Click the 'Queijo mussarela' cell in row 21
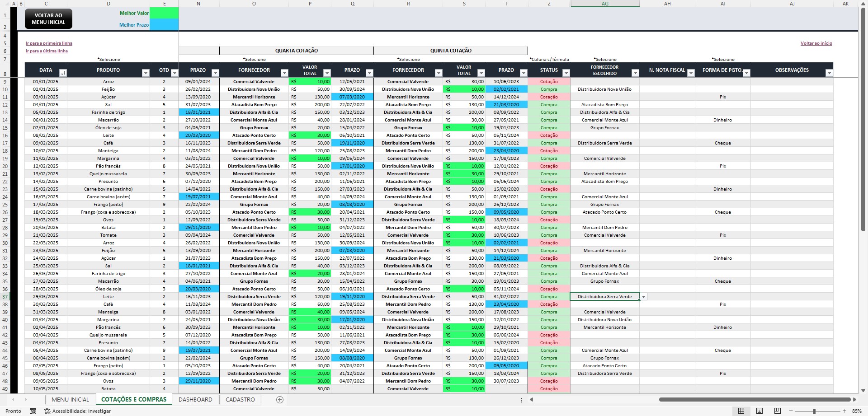 (x=108, y=174)
